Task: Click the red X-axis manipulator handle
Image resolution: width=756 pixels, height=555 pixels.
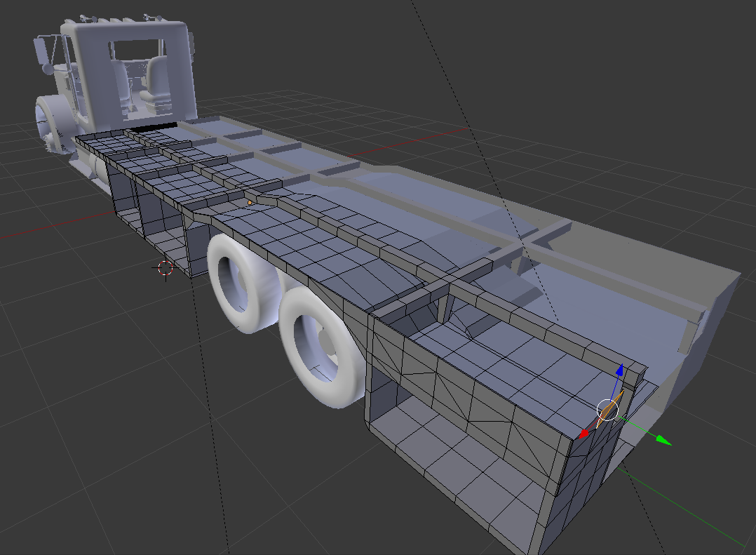Action: (584, 434)
